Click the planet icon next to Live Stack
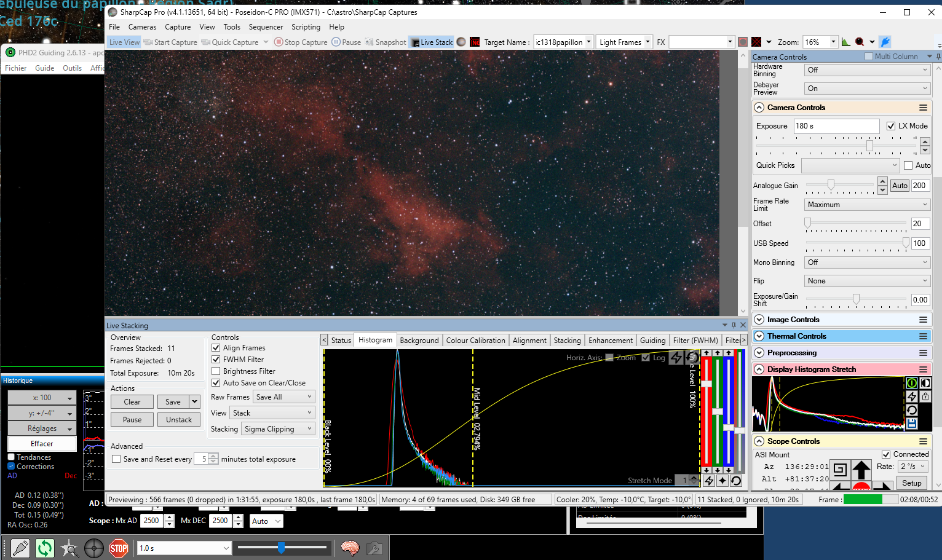The image size is (942, 560). click(x=461, y=42)
